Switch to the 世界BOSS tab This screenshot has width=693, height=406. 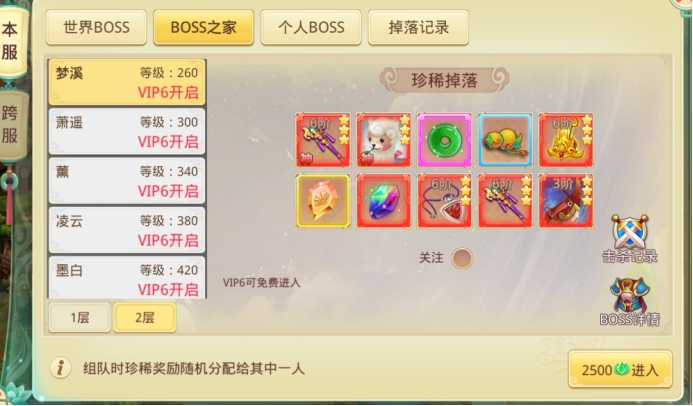coord(96,27)
